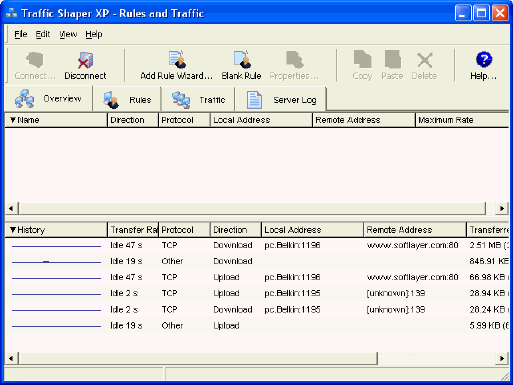Sort traffic list by Direction header
Image resolution: width=513 pixels, height=385 pixels.
236,230
